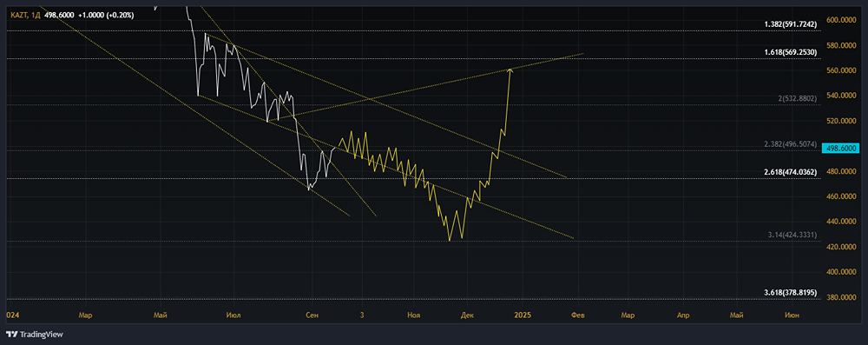Click the Фев time axis label
Viewport: 868px width, 345px height.
click(x=578, y=315)
